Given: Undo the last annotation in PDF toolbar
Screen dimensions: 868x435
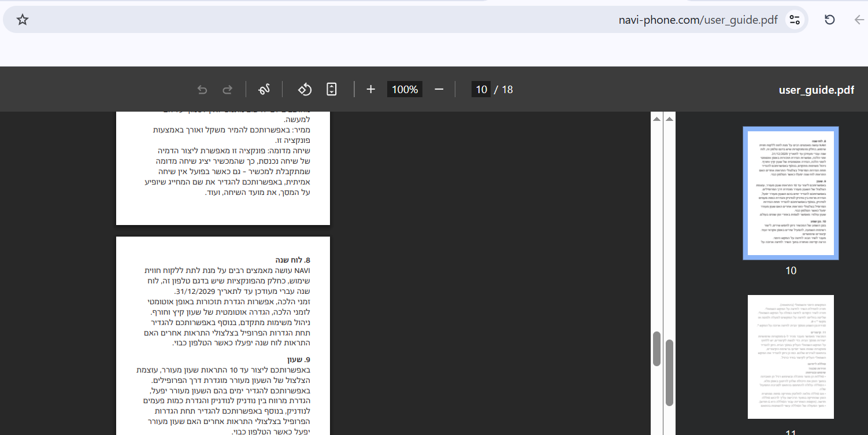Looking at the screenshot, I should 202,90.
